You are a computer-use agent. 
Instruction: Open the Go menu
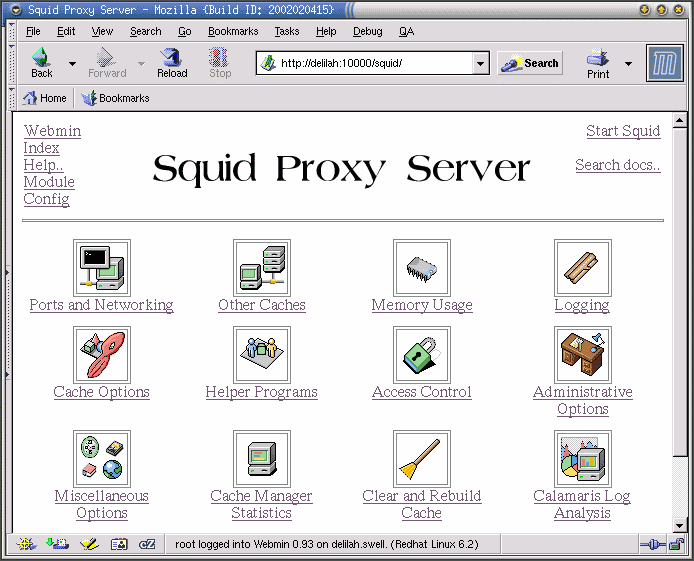[x=185, y=31]
